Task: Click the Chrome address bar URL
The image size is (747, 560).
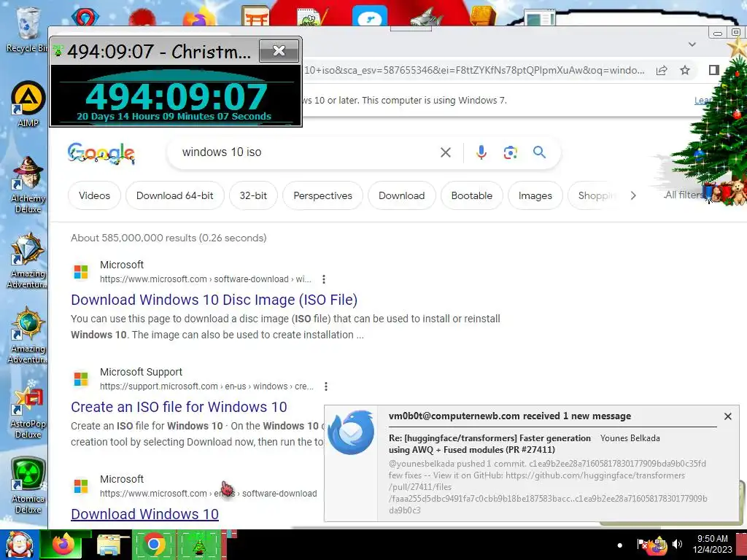Action: pos(474,71)
